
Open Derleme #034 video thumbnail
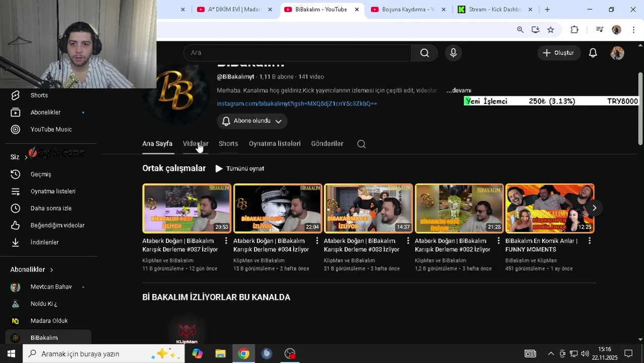[x=277, y=208]
